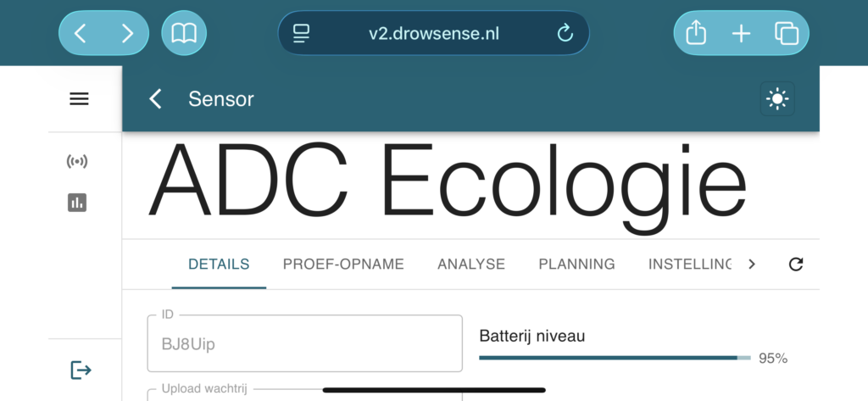Reload page in Safari address bar

coord(565,33)
